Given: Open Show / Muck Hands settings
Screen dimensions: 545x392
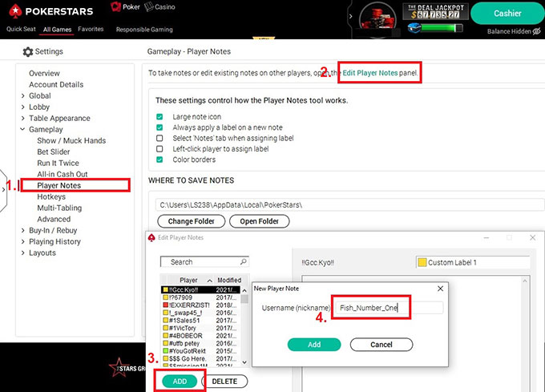Looking at the screenshot, I should (71, 141).
